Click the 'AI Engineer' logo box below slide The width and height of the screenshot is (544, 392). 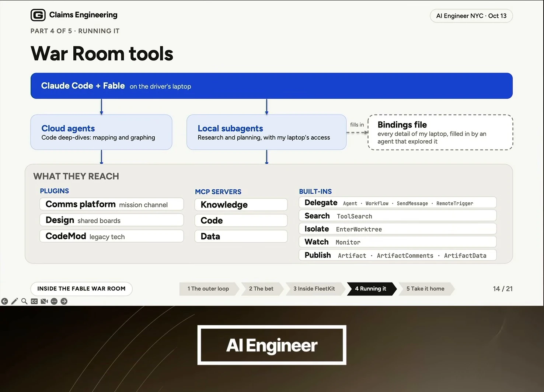click(272, 345)
